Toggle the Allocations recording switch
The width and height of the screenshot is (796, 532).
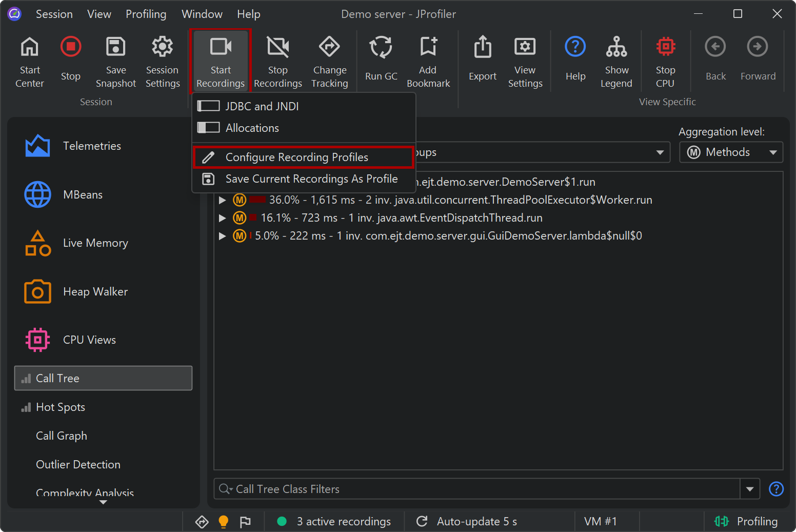click(x=209, y=128)
